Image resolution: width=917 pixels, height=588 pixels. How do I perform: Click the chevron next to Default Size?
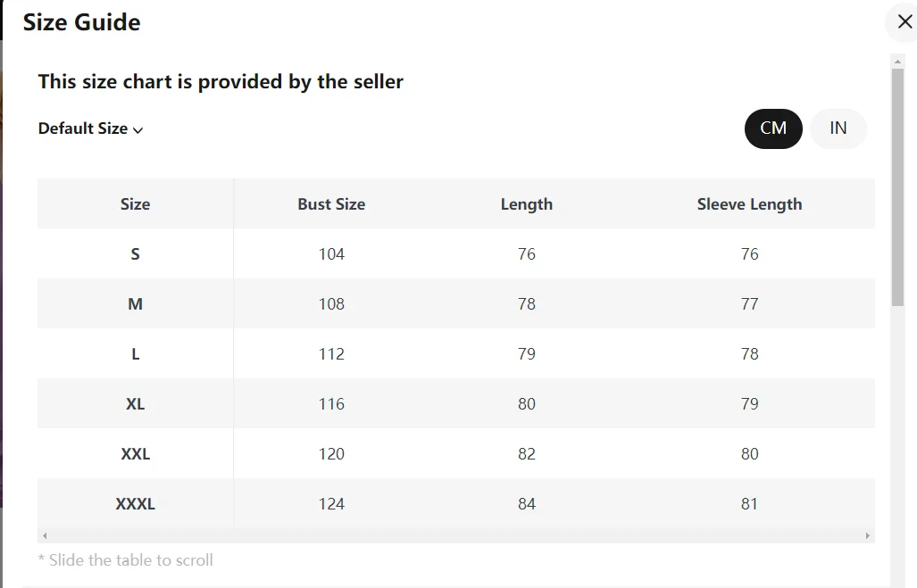(138, 130)
